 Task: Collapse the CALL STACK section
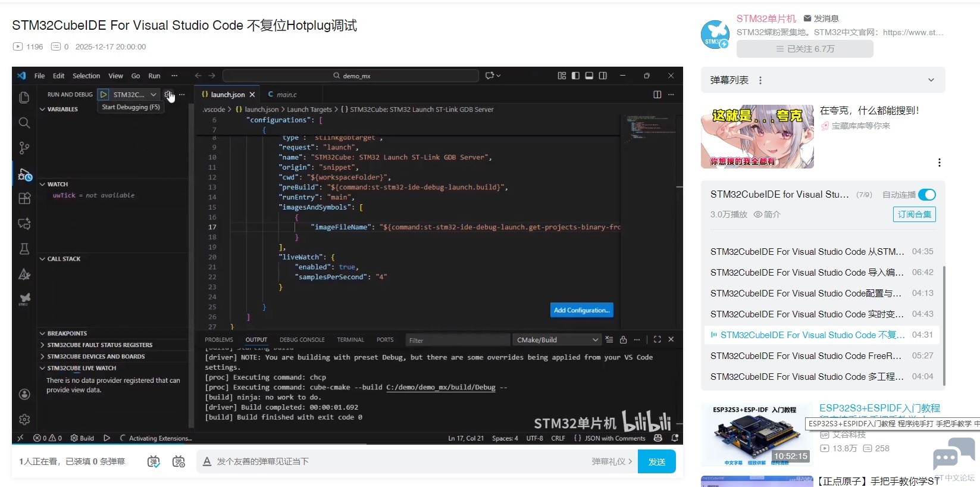click(x=42, y=259)
